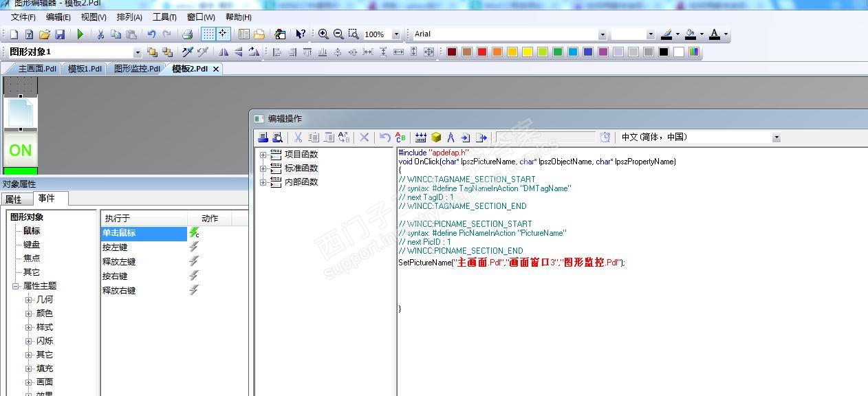Undo in the action editor toolbar
868x396 pixels.
385,137
